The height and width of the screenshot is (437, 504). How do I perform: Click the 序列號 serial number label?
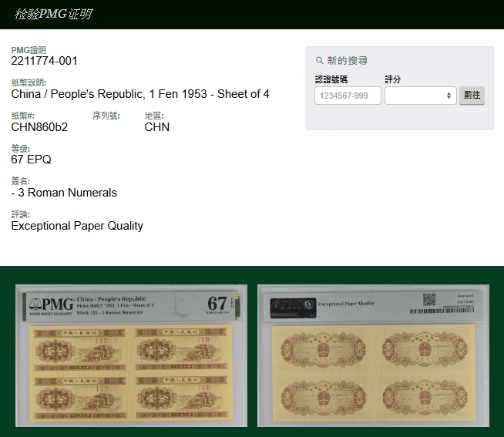tap(106, 116)
